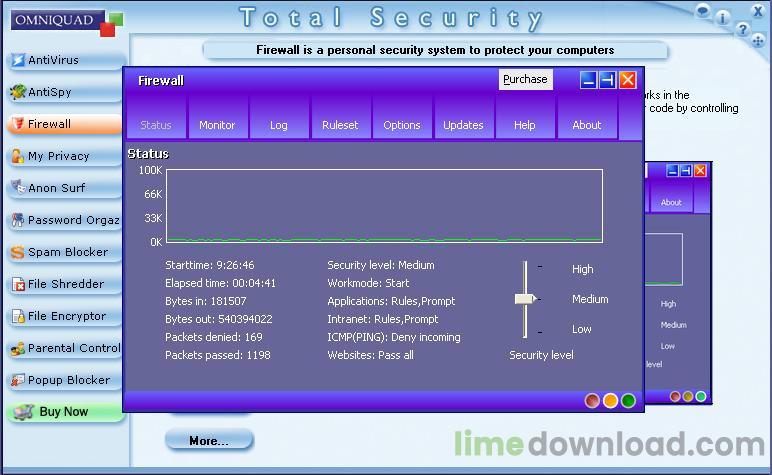This screenshot has height=475, width=772.
Task: Click ICMP(PING): Deny incoming text
Action: tap(394, 337)
